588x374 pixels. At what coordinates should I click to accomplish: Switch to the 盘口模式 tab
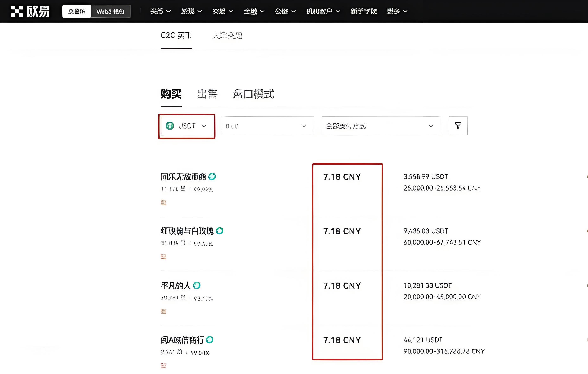click(x=253, y=94)
